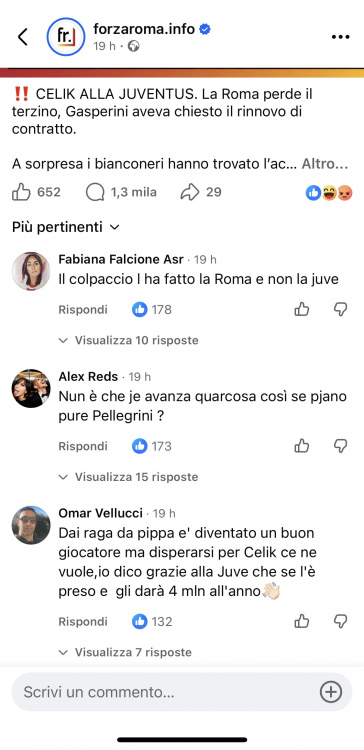
Task: Like the post with thumbs-up icon
Action: click(21, 192)
